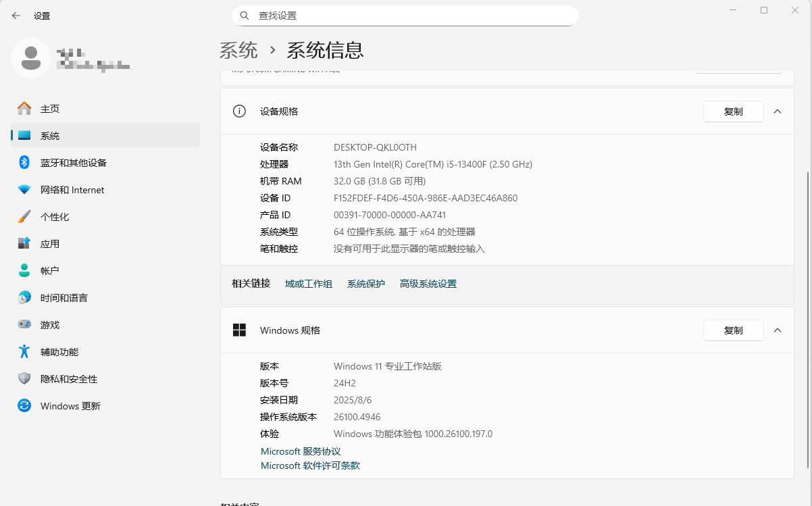The width and height of the screenshot is (812, 506).
Task: Click the Windows logo beside Windows 规格
Action: (239, 330)
